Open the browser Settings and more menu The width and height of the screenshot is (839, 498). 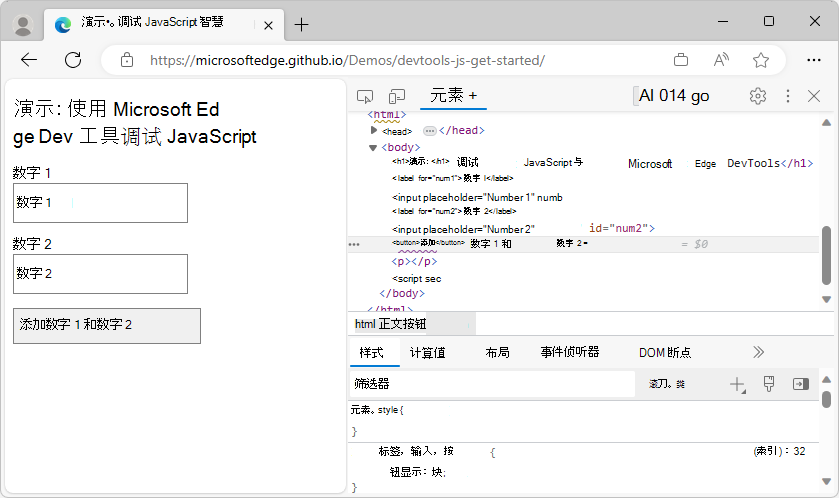coord(814,60)
